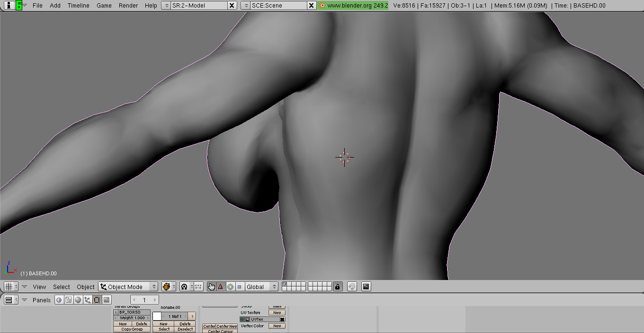Open the View menu in 3D header
Image resolution: width=644 pixels, height=333 pixels.
tap(39, 287)
